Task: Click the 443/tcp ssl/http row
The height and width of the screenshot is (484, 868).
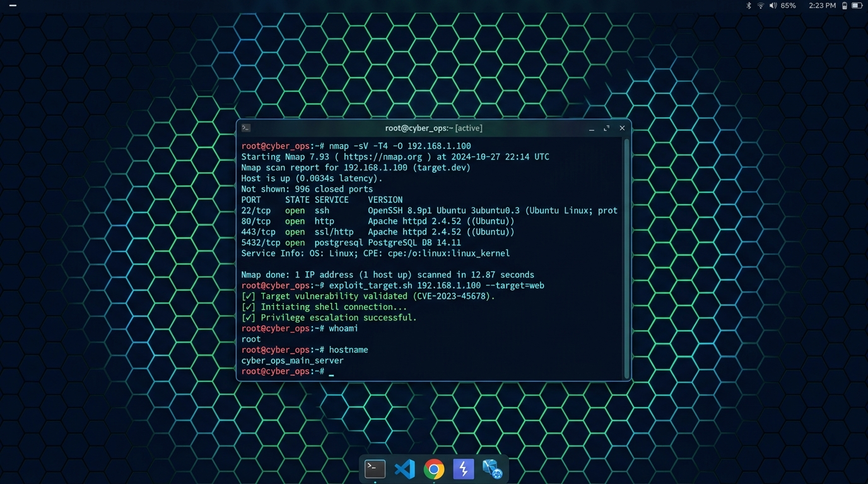Action: click(378, 232)
